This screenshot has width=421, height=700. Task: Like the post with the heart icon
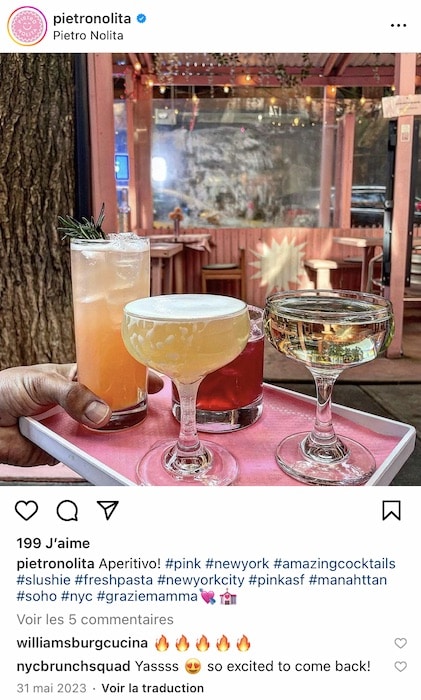tap(26, 510)
